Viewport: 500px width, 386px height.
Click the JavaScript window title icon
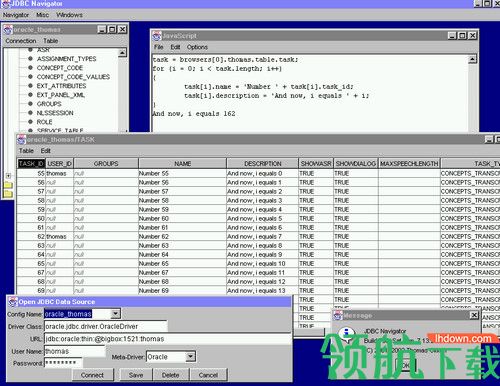click(157, 36)
